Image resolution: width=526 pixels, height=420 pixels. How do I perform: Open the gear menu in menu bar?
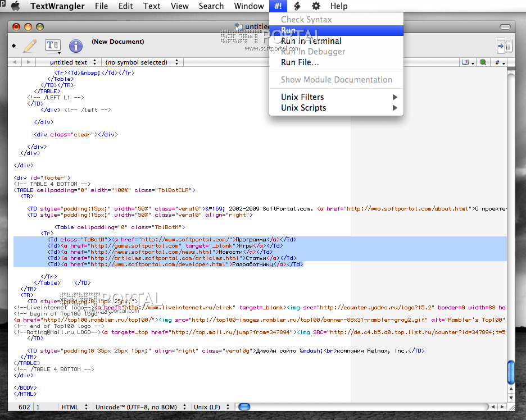(316, 6)
